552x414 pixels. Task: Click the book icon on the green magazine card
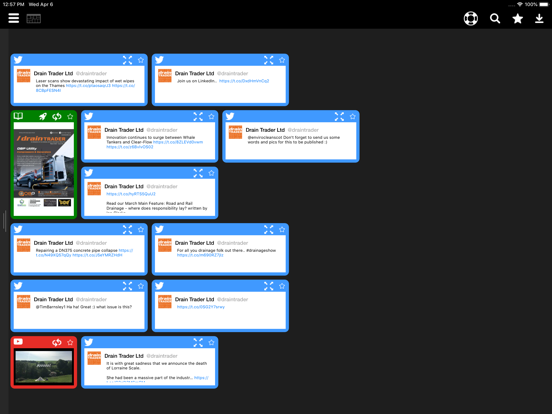(18, 116)
